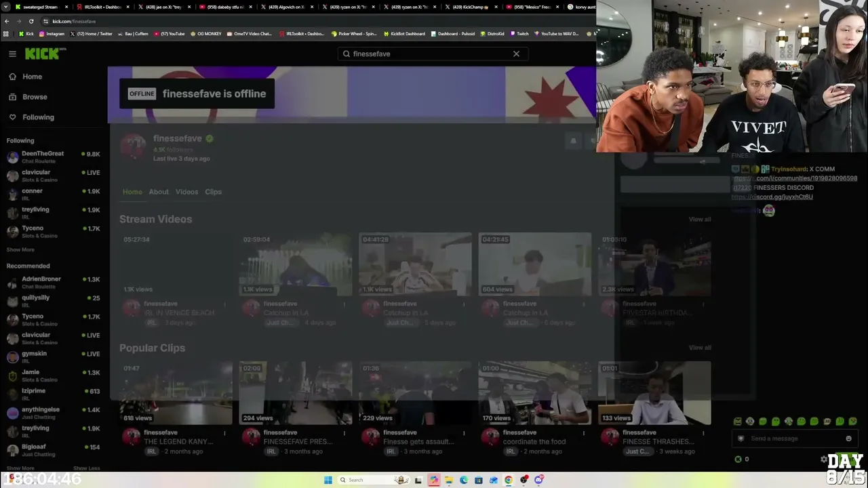Open the 04:21:45 stream video thumbnail
Viewport: 868px width, 488px height.
click(534, 264)
